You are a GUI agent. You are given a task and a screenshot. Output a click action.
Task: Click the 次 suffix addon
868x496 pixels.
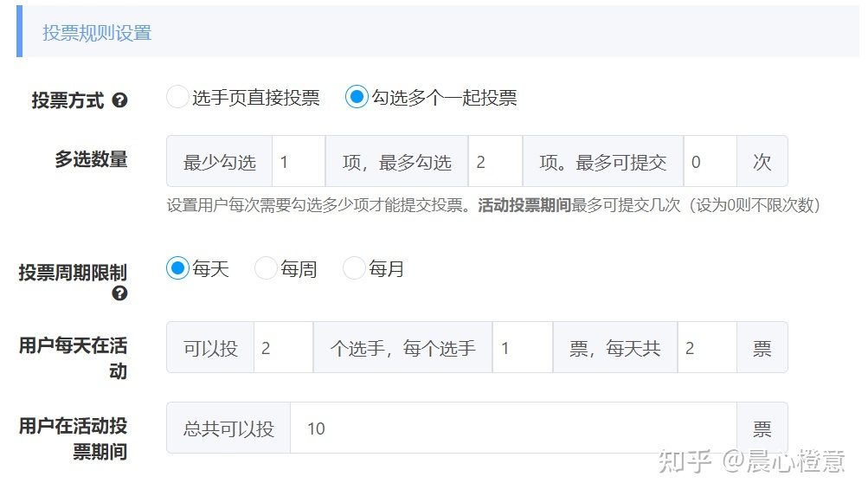pos(762,162)
